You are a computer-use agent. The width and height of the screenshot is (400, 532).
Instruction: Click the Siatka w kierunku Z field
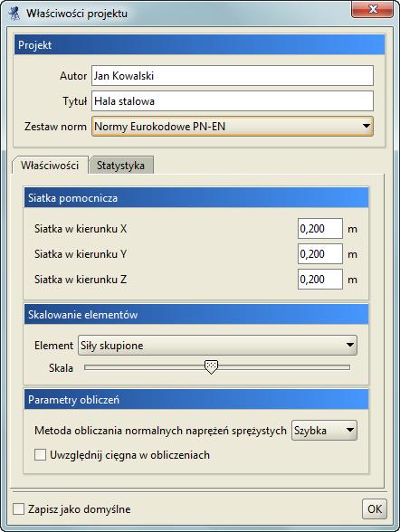(320, 280)
